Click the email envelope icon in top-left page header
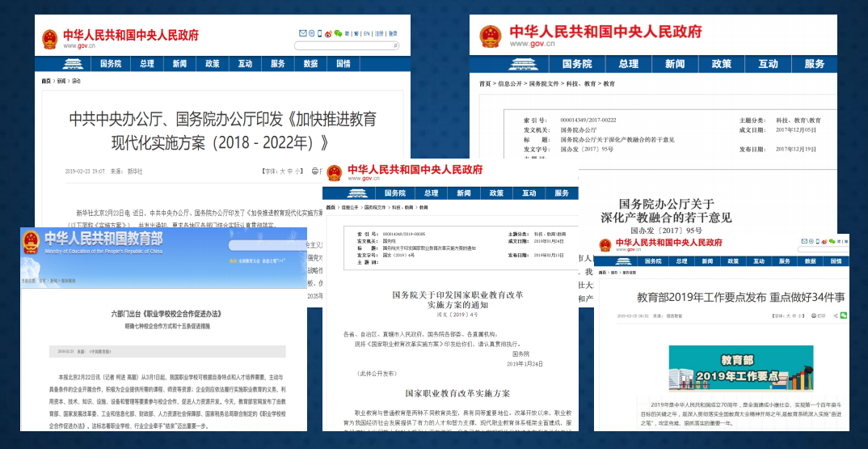Viewport: 868px width, 449px height. click(x=303, y=33)
